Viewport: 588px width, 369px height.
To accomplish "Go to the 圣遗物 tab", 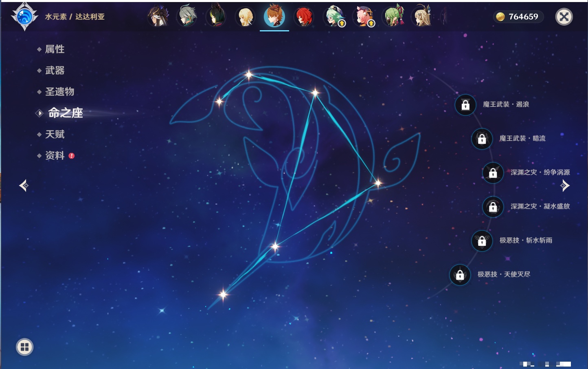I will tap(59, 92).
